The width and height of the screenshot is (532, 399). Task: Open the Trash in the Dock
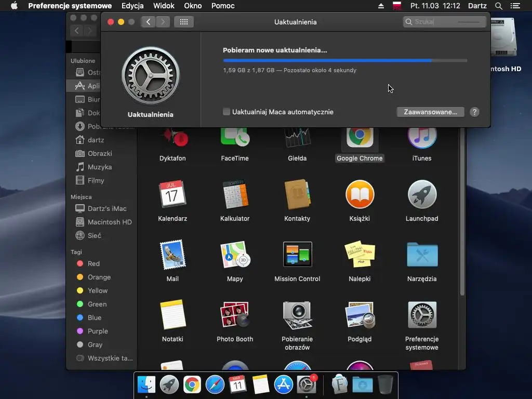tap(385, 384)
